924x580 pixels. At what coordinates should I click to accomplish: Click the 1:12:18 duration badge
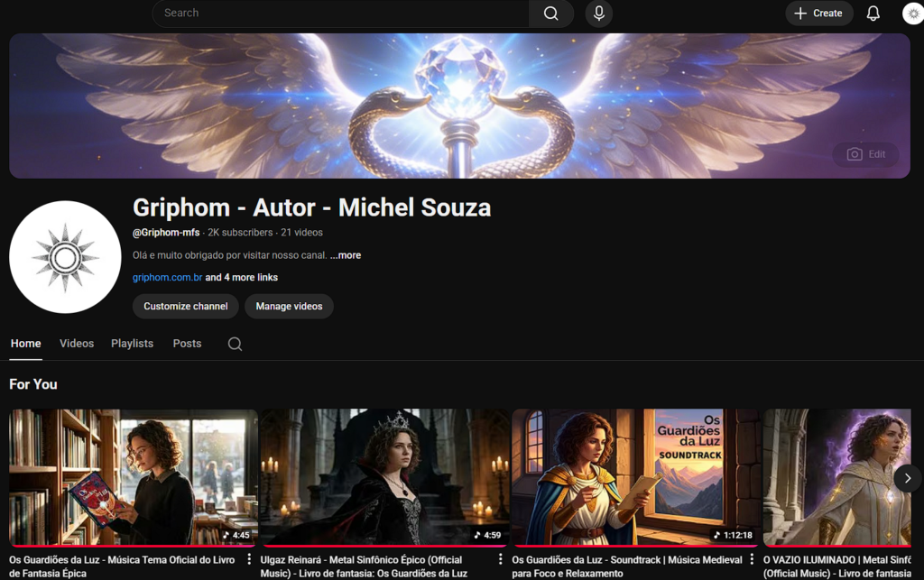point(733,535)
